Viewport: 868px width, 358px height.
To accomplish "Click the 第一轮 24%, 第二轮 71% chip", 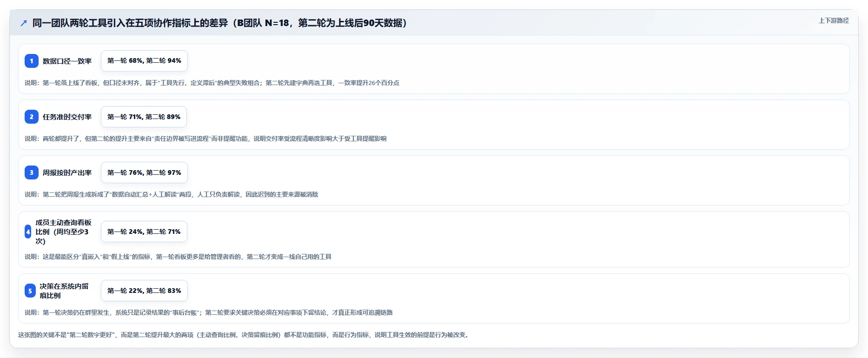I will click(x=144, y=232).
